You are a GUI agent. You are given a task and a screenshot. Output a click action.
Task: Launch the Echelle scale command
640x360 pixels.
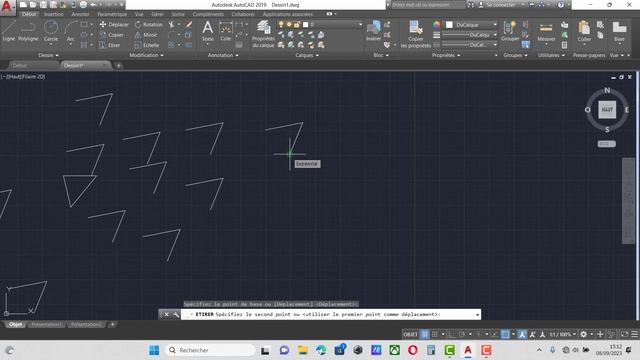click(147, 45)
